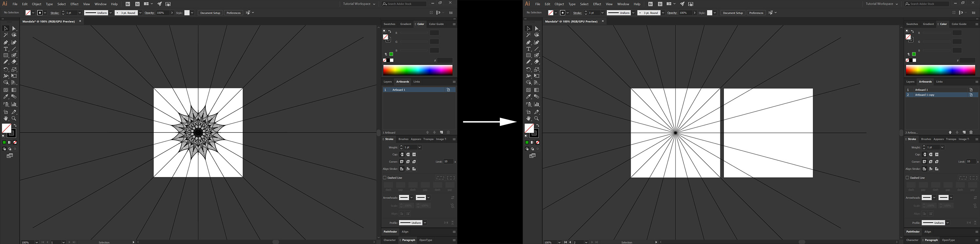Open the Window menu in the left window
This screenshot has width=980, height=244.
pyautogui.click(x=100, y=4)
